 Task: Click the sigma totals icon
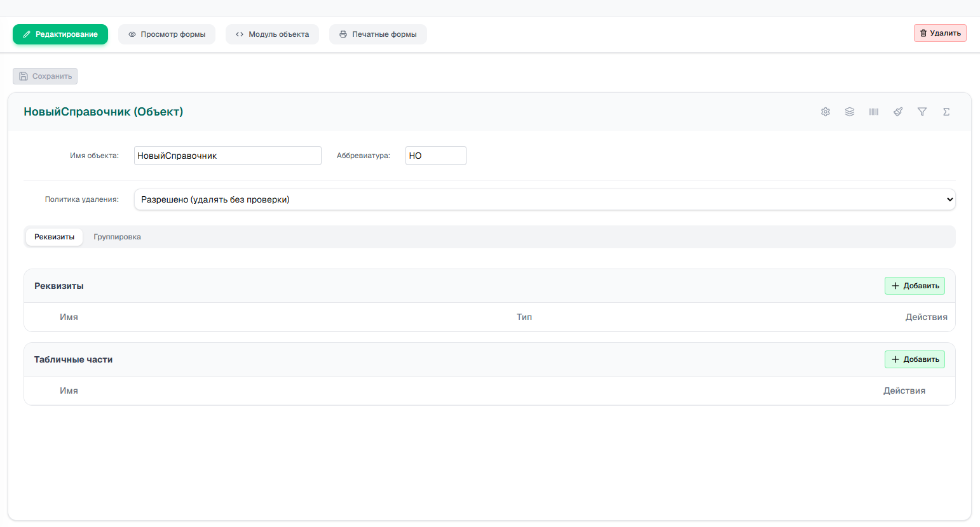pyautogui.click(x=946, y=112)
